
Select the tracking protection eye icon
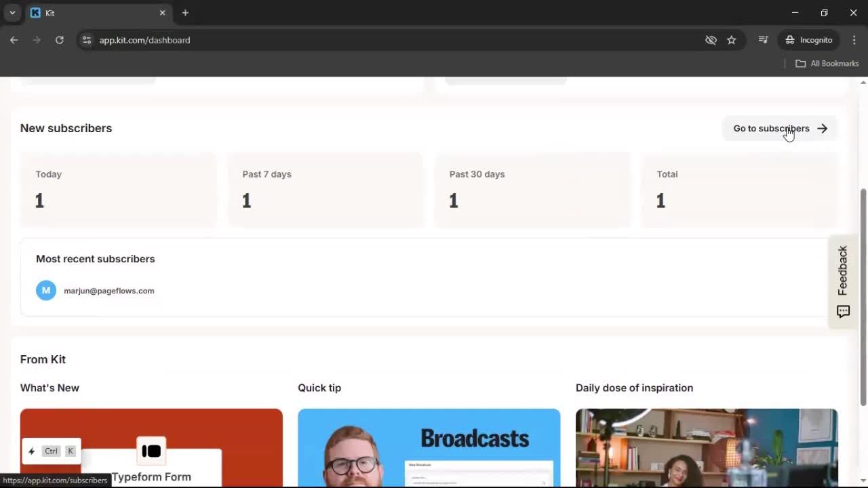point(711,40)
